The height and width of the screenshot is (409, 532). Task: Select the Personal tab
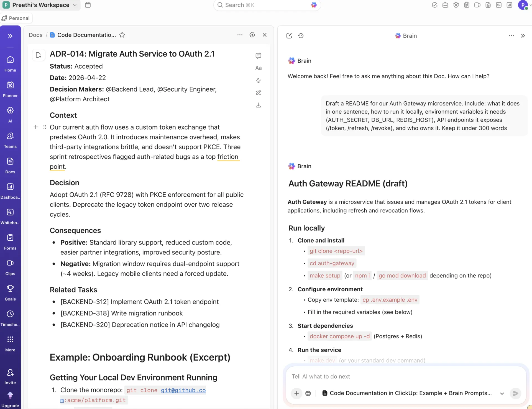coord(16,18)
